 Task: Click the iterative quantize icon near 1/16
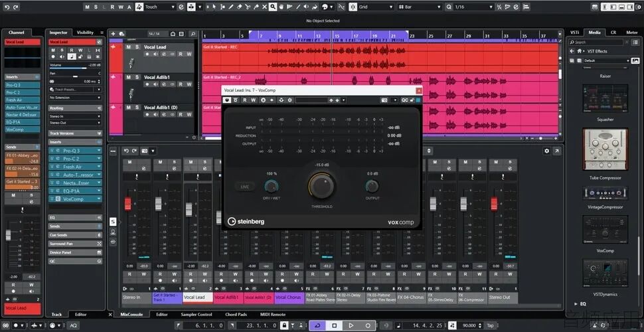tap(499, 7)
